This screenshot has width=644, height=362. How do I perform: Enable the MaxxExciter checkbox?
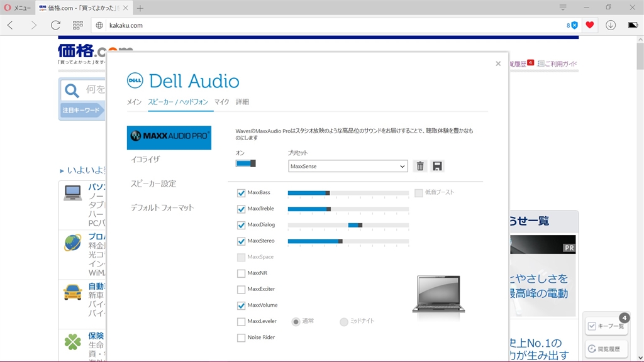[241, 289]
